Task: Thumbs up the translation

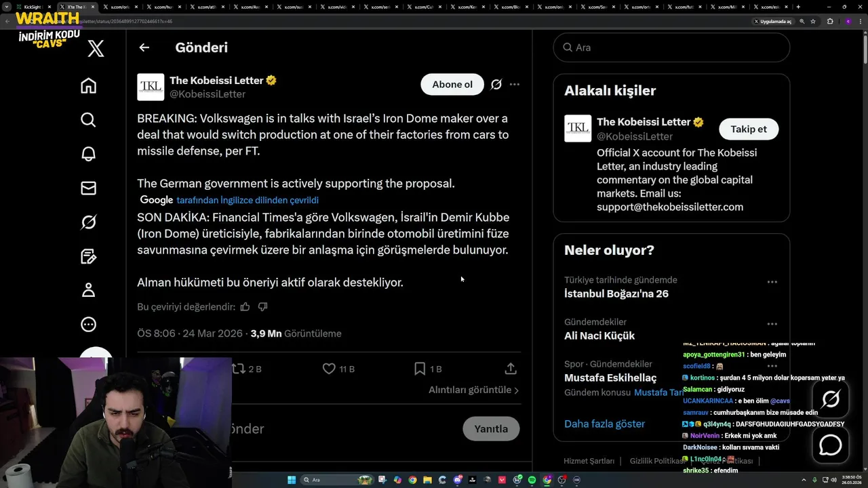Action: 245,306
